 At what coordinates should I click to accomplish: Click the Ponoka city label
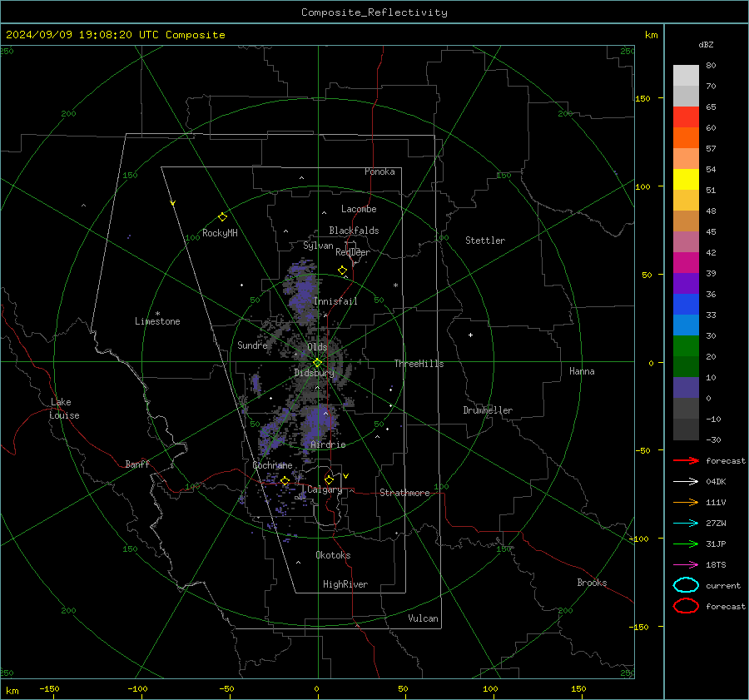[379, 171]
